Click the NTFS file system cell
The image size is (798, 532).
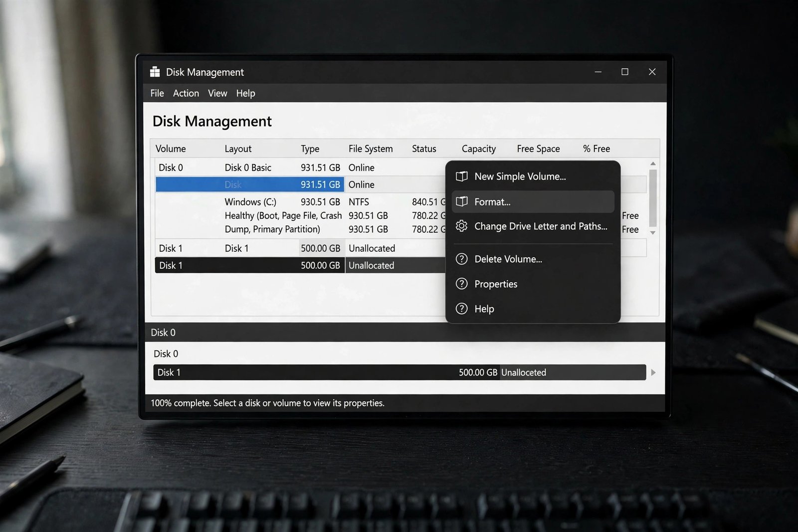[359, 202]
